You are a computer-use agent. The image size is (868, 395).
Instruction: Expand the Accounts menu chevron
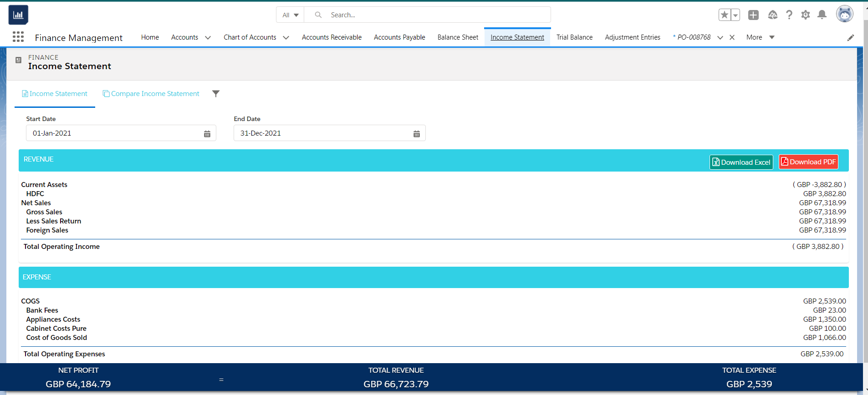pyautogui.click(x=208, y=38)
